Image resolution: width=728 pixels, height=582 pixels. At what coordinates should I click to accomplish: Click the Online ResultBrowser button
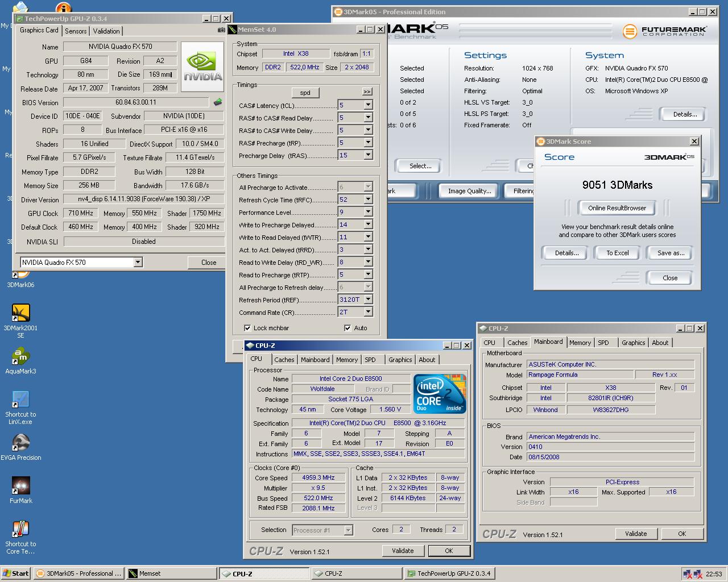[x=617, y=208]
